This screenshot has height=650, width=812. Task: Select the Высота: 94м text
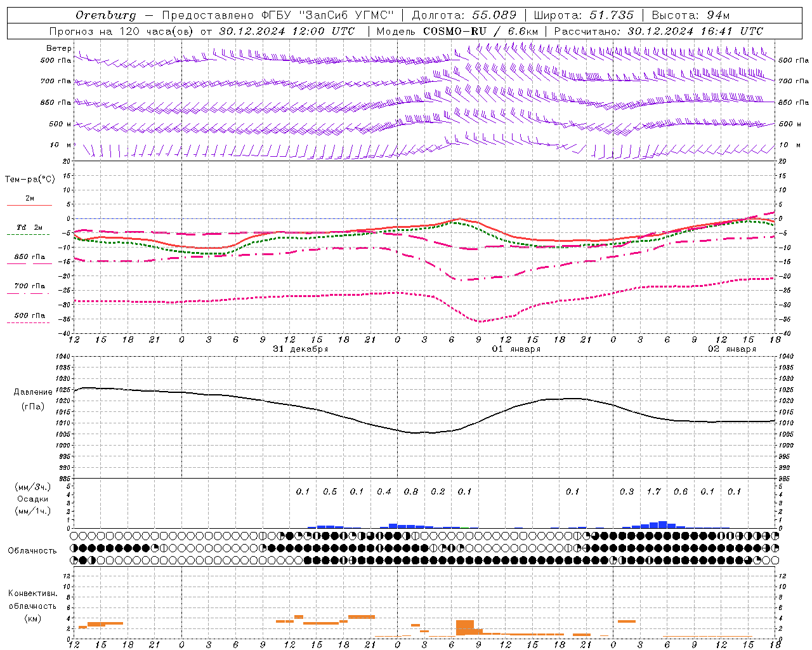point(691,15)
